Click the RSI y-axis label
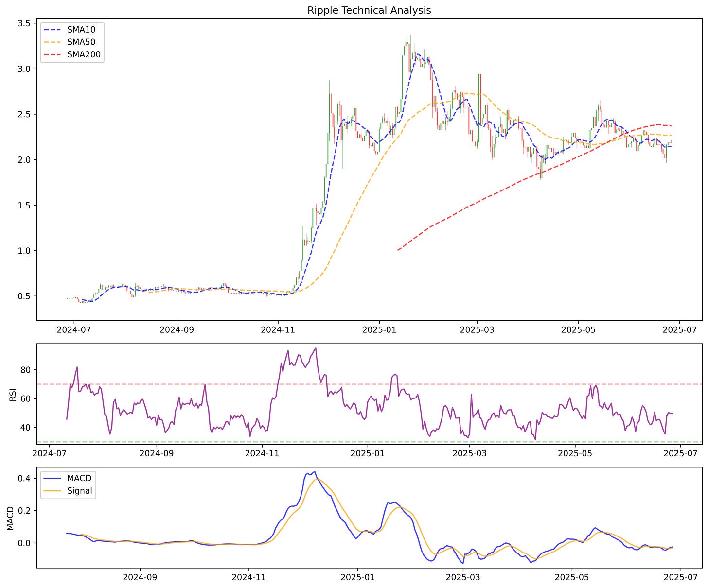The height and width of the screenshot is (588, 708). pos(13,394)
